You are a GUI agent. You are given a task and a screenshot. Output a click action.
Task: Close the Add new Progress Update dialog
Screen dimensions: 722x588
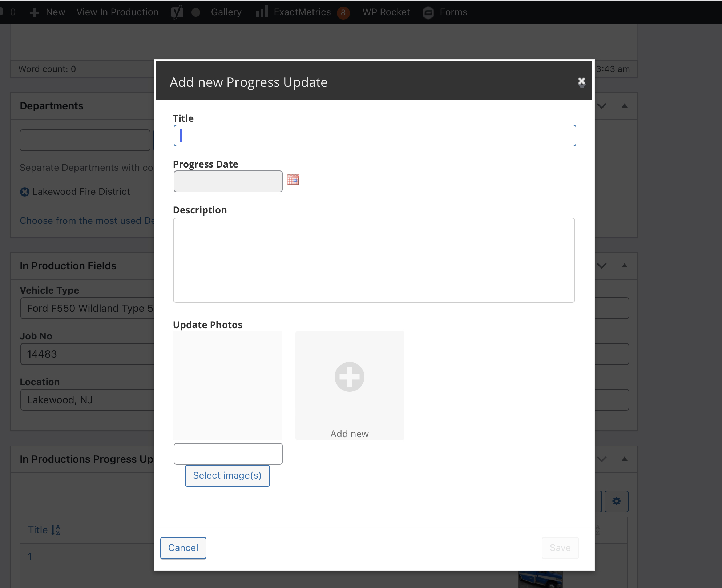pyautogui.click(x=582, y=82)
